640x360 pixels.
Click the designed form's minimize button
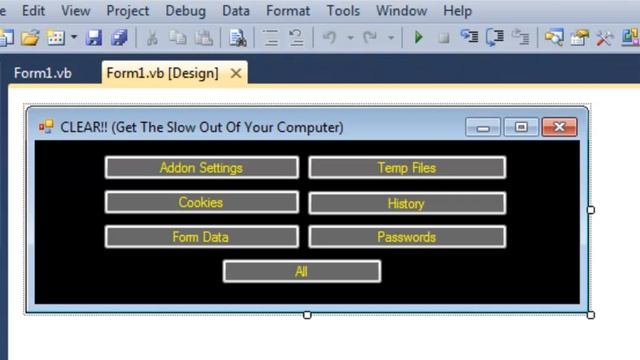click(x=483, y=127)
